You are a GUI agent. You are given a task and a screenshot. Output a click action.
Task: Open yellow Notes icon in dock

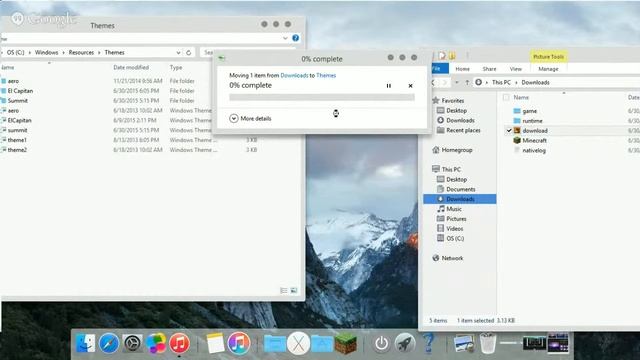pyautogui.click(x=215, y=343)
